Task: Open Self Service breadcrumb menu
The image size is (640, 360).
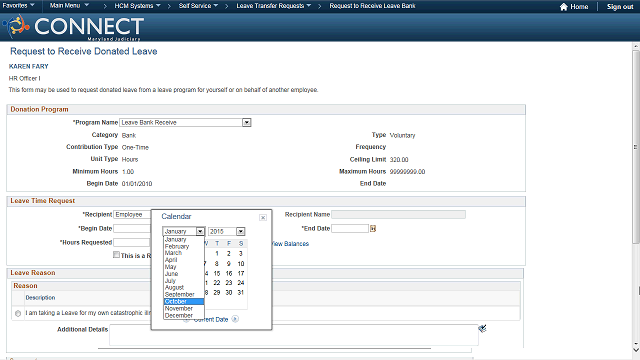Action: coord(198,6)
